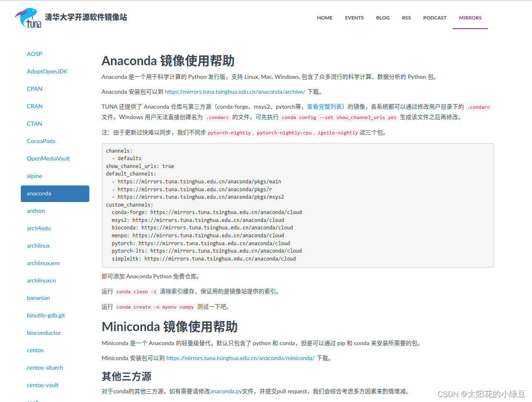Open the anthon sidebar entry
The width and height of the screenshot is (532, 402).
(36, 211)
